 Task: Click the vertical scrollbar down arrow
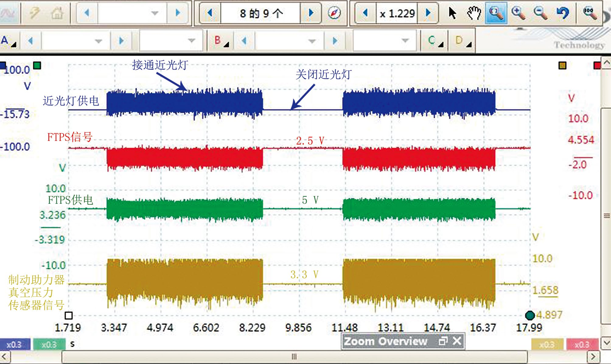(x=606, y=343)
